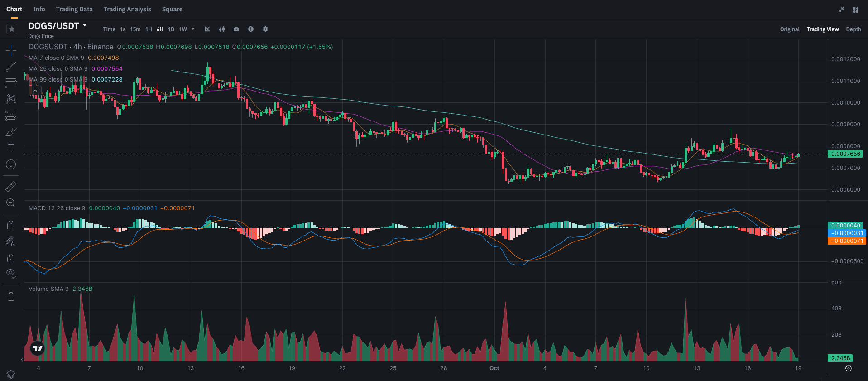Screen dimensions: 868x381
Task: Click the 0.0012000 price axis label
Action: coord(845,59)
